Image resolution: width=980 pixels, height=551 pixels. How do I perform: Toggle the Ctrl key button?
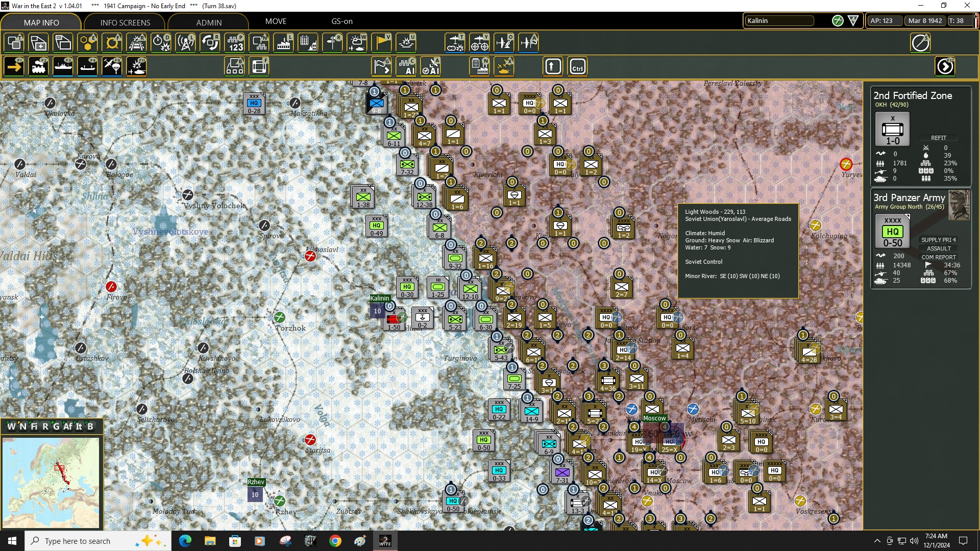point(577,67)
